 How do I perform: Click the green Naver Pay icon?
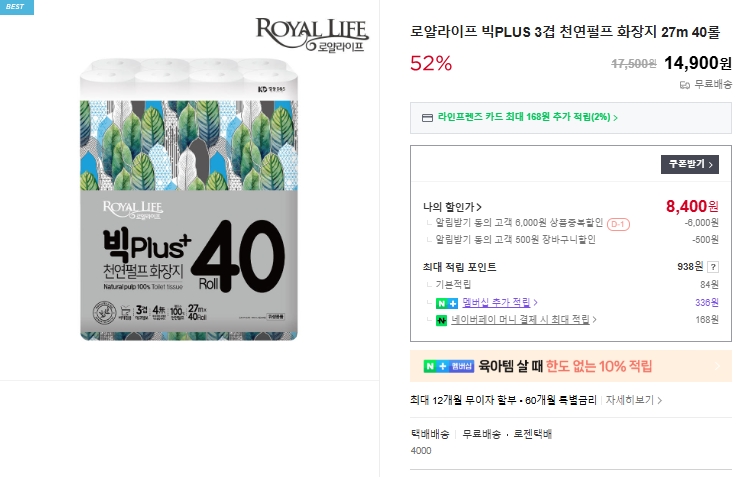[x=441, y=321]
